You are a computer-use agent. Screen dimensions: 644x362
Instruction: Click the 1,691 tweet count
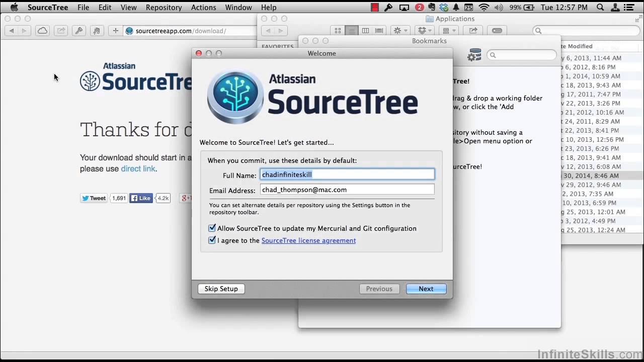coord(119,198)
